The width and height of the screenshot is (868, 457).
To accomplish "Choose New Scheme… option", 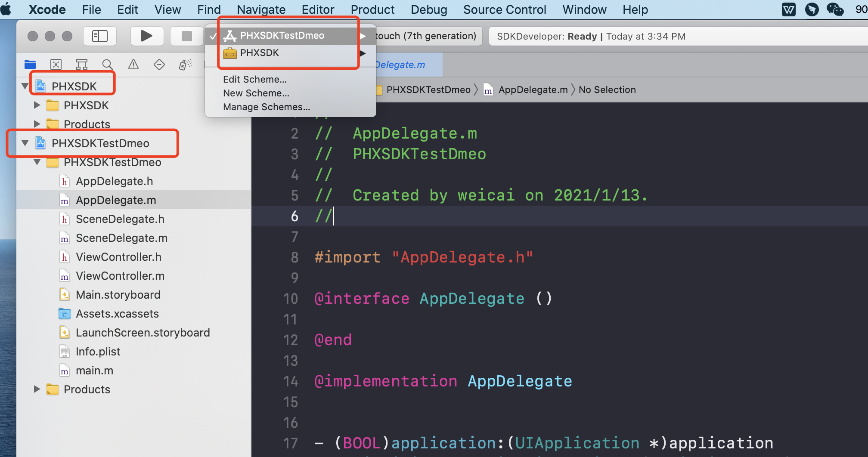I will 256,93.
